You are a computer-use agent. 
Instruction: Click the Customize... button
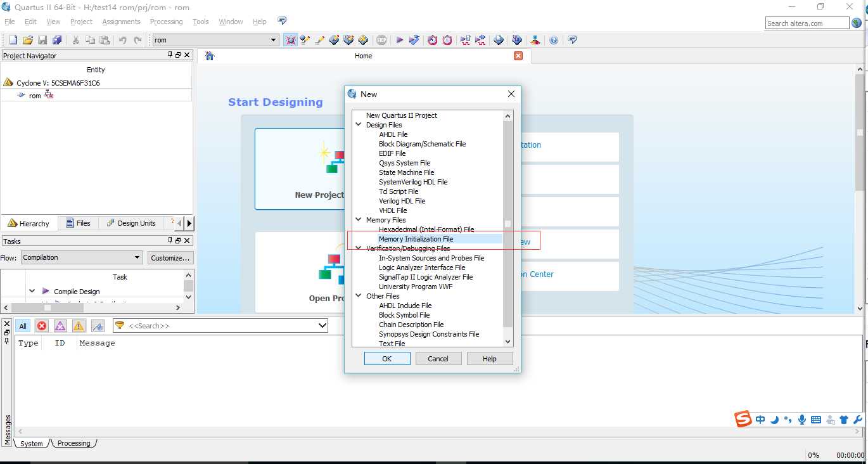tap(170, 258)
